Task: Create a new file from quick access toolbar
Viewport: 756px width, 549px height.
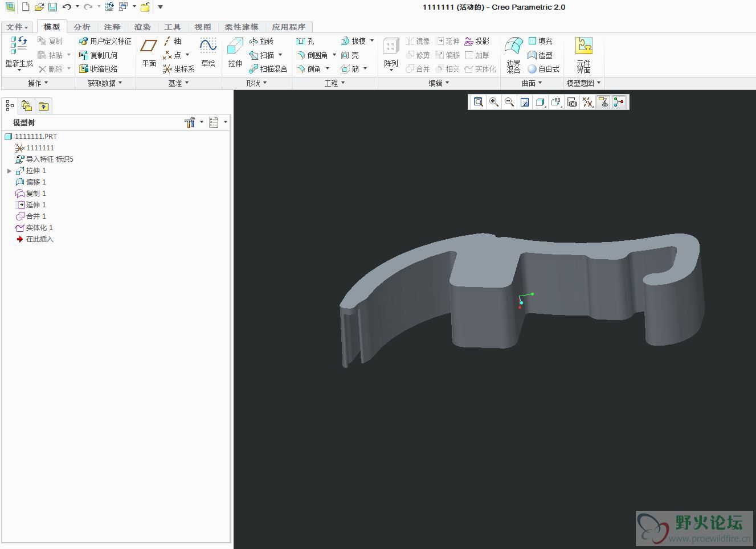Action: [x=26, y=7]
